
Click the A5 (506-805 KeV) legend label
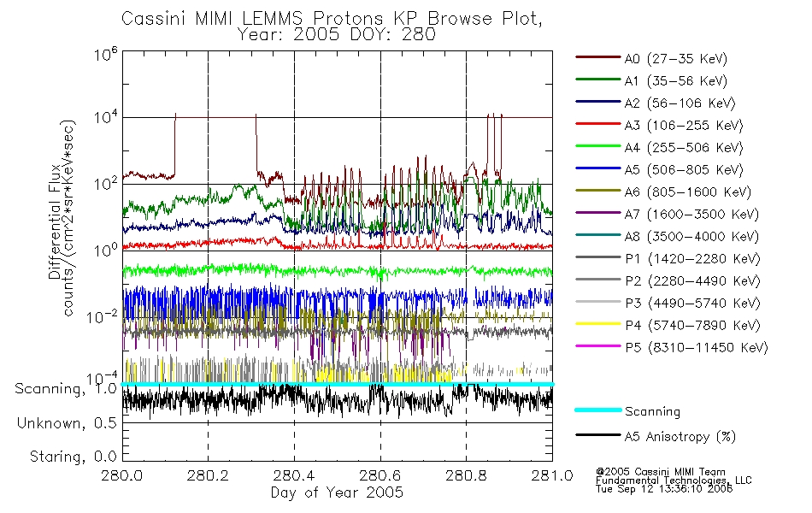point(684,170)
